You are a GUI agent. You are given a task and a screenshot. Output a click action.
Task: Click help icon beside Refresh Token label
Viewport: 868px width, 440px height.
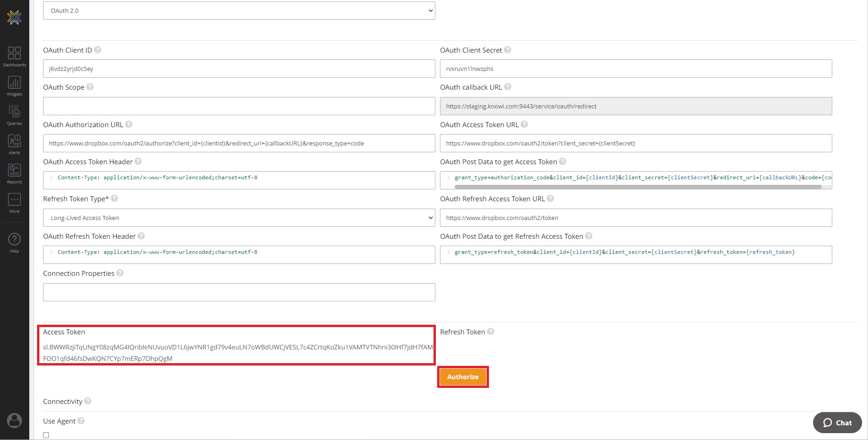[x=490, y=332]
